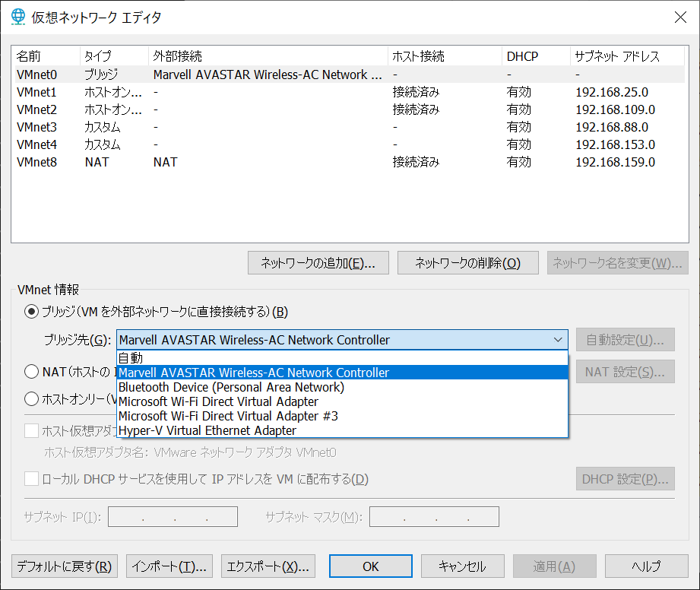
Task: Click subnet address 192.168.159.0 cell
Action: coord(615,162)
